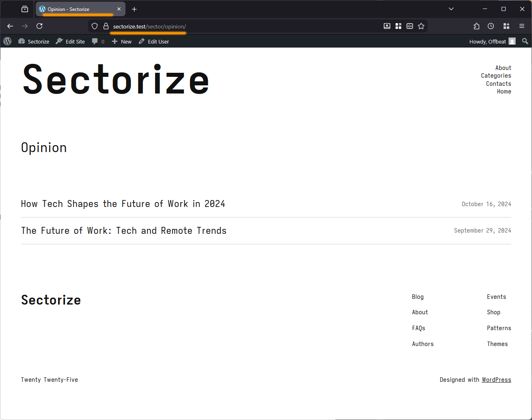The height and width of the screenshot is (420, 532).
Task: Open tab overview in the title bar
Action: (25, 9)
